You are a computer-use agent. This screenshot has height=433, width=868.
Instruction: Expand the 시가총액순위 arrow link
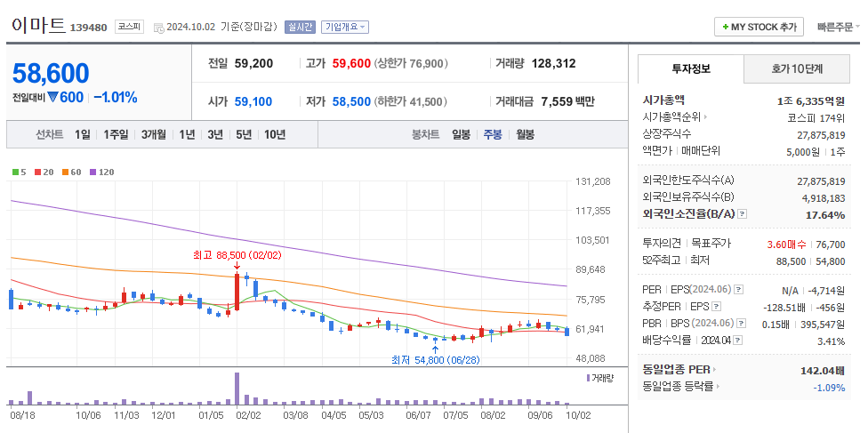point(706,116)
